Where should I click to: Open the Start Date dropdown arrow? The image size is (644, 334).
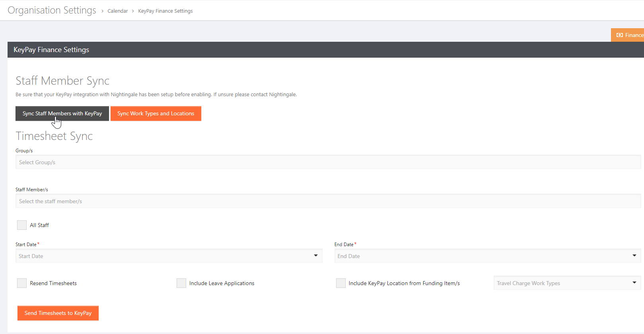coord(316,256)
